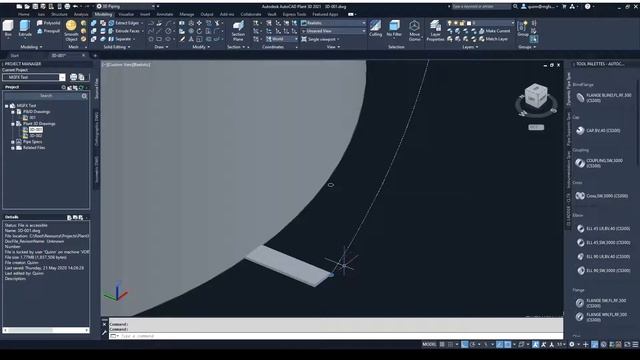640x360 pixels.
Task: Toggle the MODEL space button
Action: coord(429,344)
